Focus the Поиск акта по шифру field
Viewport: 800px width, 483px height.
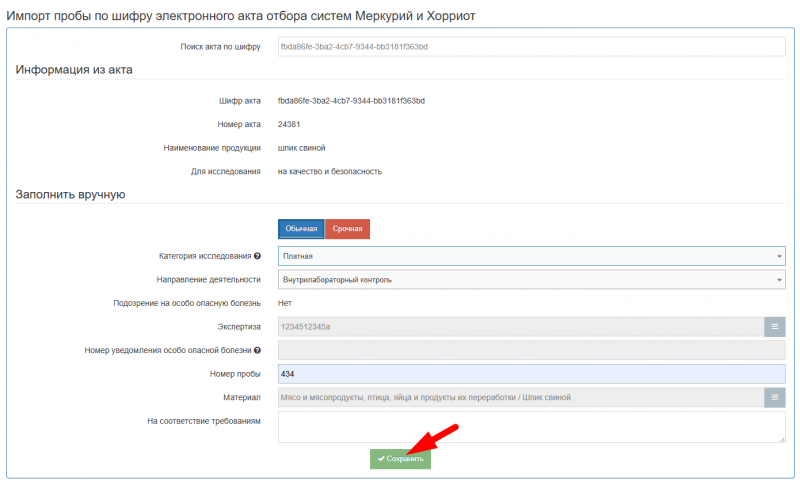(x=530, y=46)
